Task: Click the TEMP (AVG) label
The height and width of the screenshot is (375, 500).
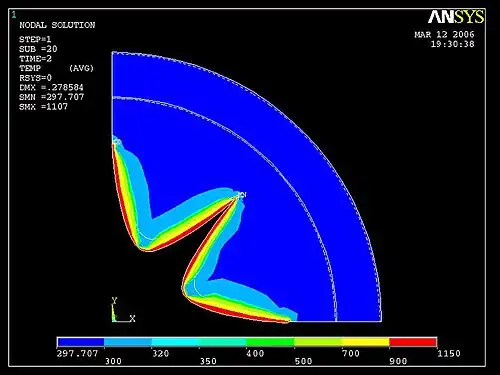Action: pos(57,68)
